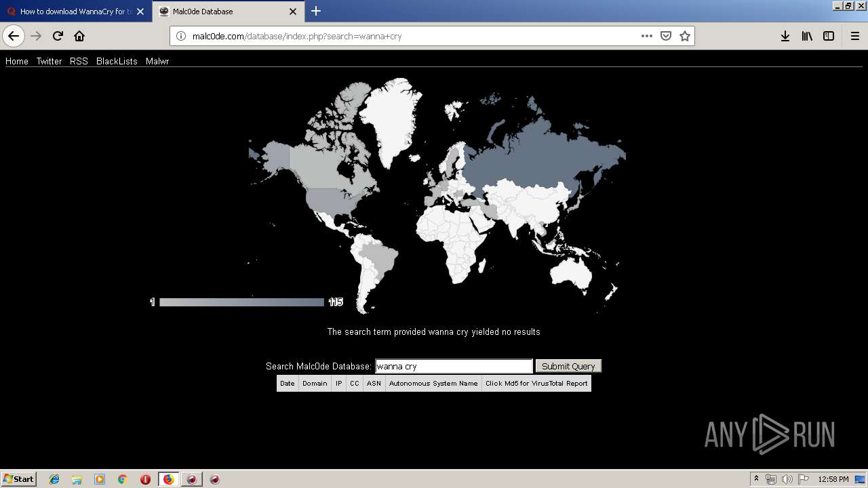Open the Twitter link

click(49, 61)
